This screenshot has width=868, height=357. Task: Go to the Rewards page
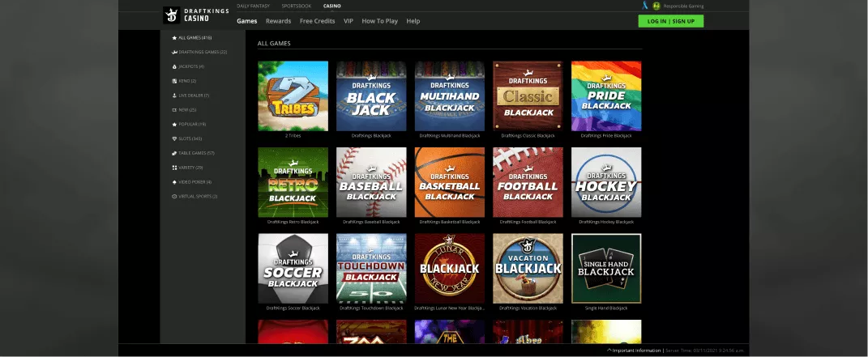click(279, 21)
